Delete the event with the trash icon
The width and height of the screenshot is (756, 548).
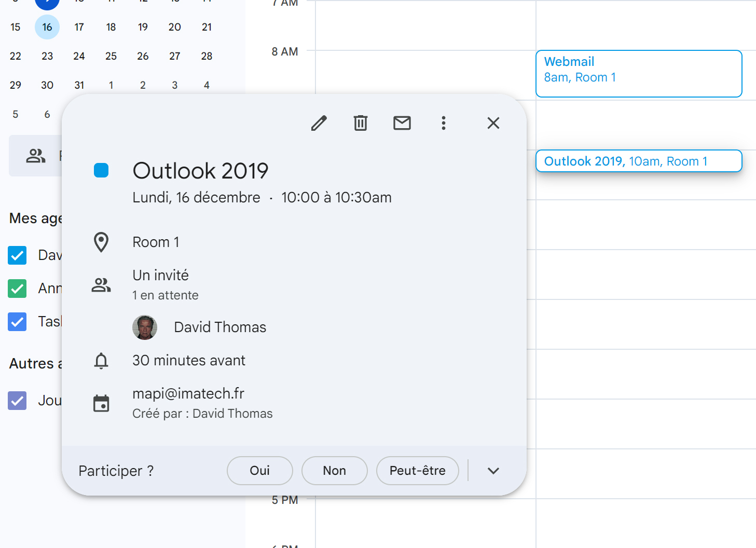pyautogui.click(x=361, y=123)
